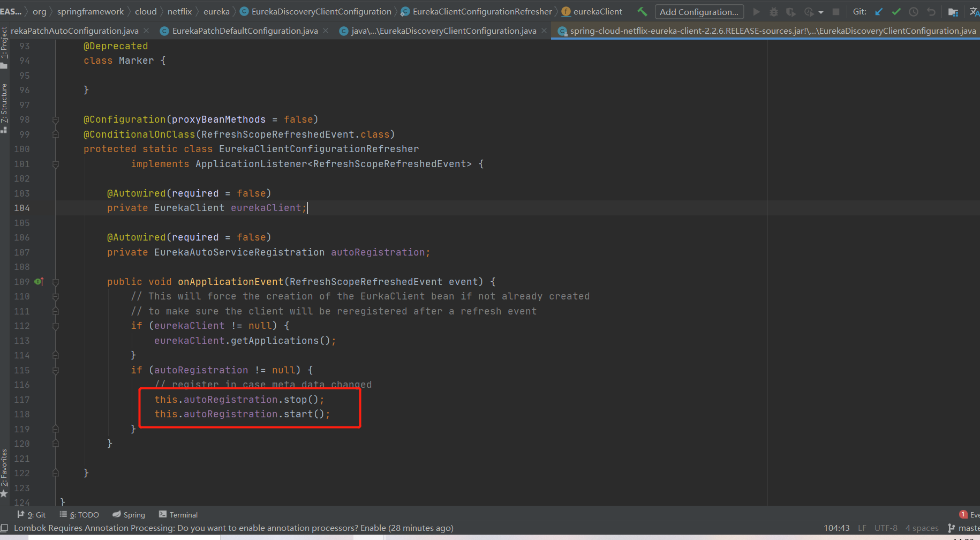Collapse the autoRegistration if-block fold at line 115

pos(56,371)
